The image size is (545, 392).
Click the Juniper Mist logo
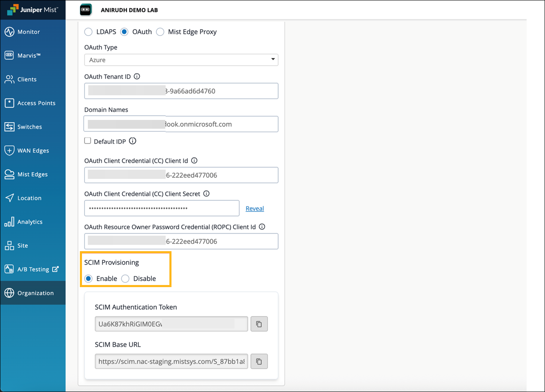click(x=33, y=10)
